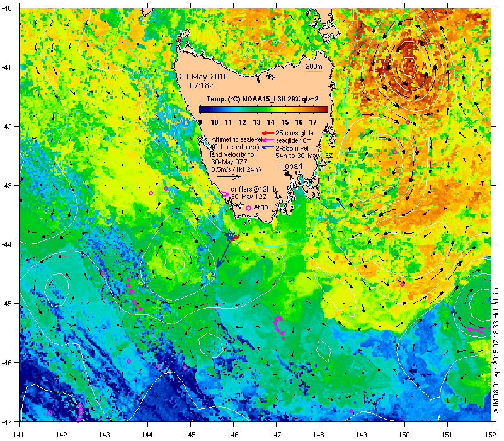Viewport: 504px width, 441px height.
Task: Click the dark blue end of the colour bar
Action: point(202,110)
